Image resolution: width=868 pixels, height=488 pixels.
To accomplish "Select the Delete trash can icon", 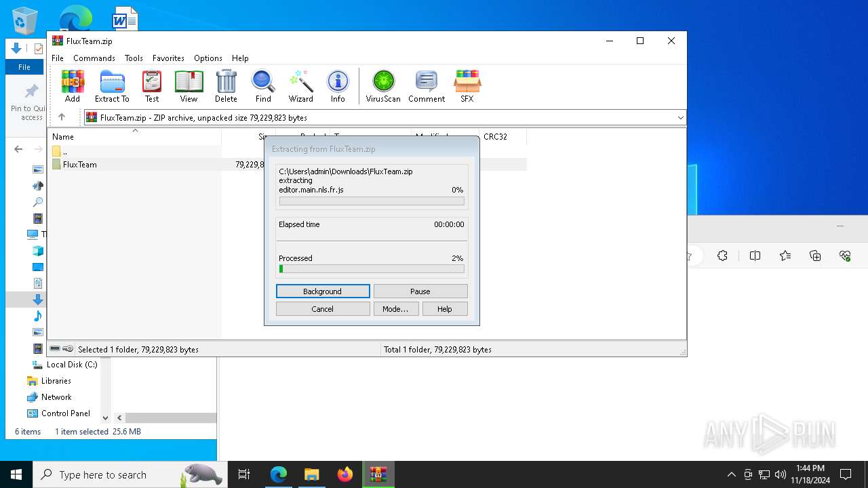I will pos(226,86).
